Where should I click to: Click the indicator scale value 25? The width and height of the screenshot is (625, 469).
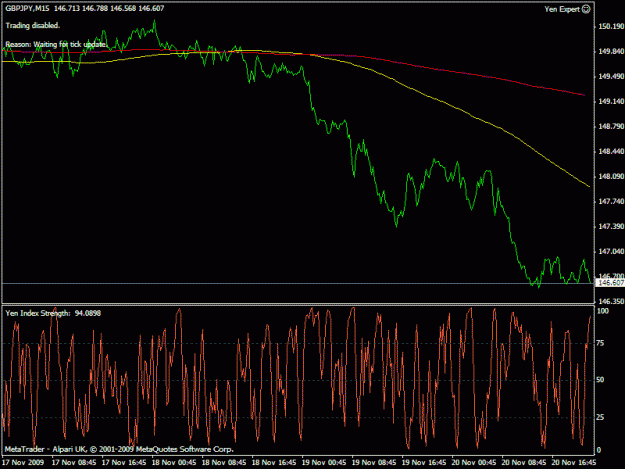600,417
